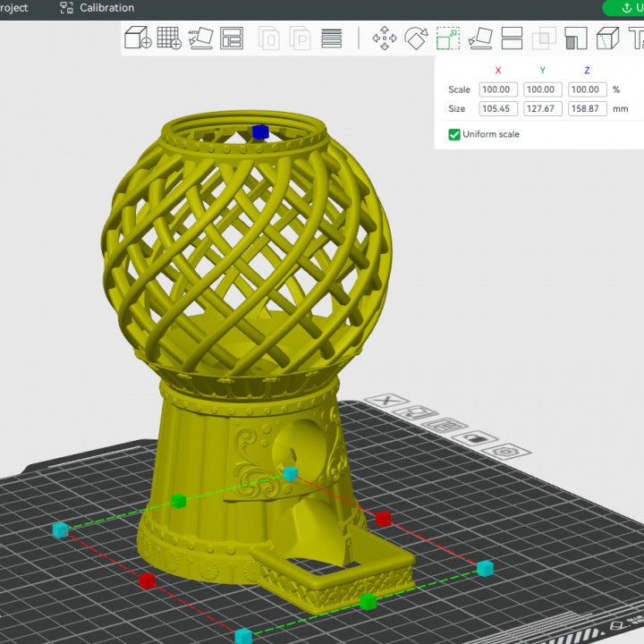Screen dimensions: 644x644
Task: Click the Add model cube icon
Action: click(138, 38)
